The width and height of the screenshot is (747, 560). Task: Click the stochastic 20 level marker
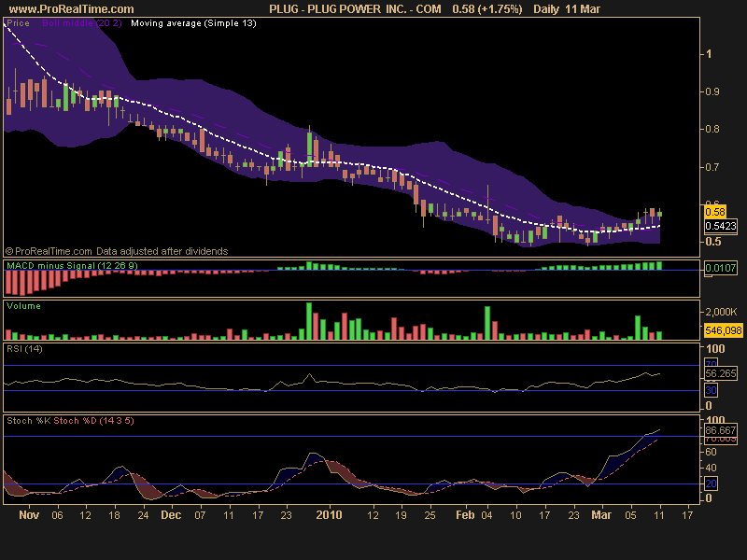(x=711, y=483)
